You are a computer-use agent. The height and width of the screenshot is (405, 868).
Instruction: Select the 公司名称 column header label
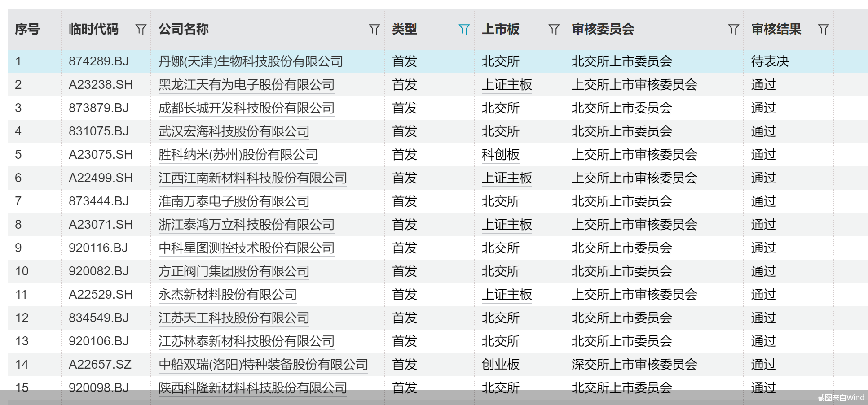[184, 29]
